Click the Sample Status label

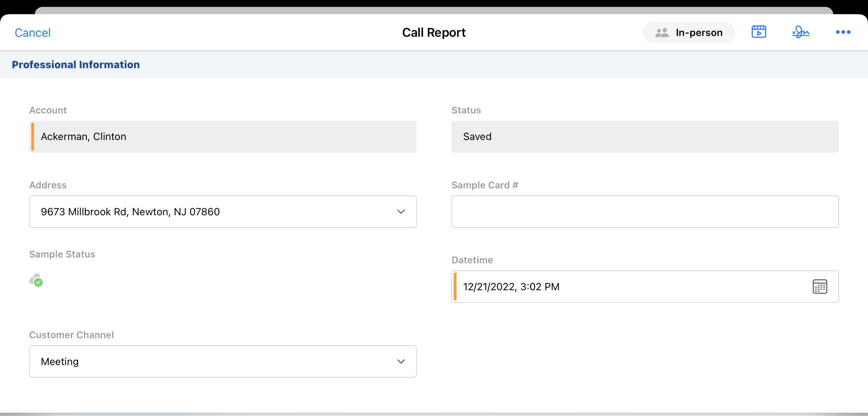[x=62, y=254]
